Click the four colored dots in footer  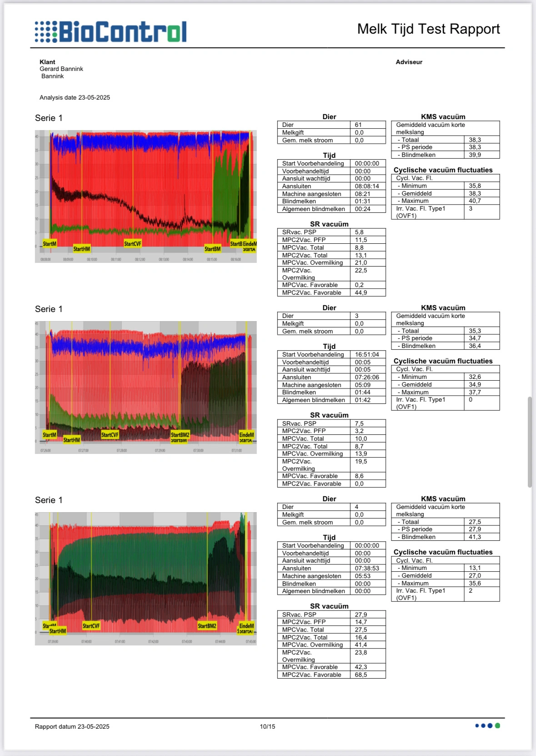pyautogui.click(x=487, y=726)
